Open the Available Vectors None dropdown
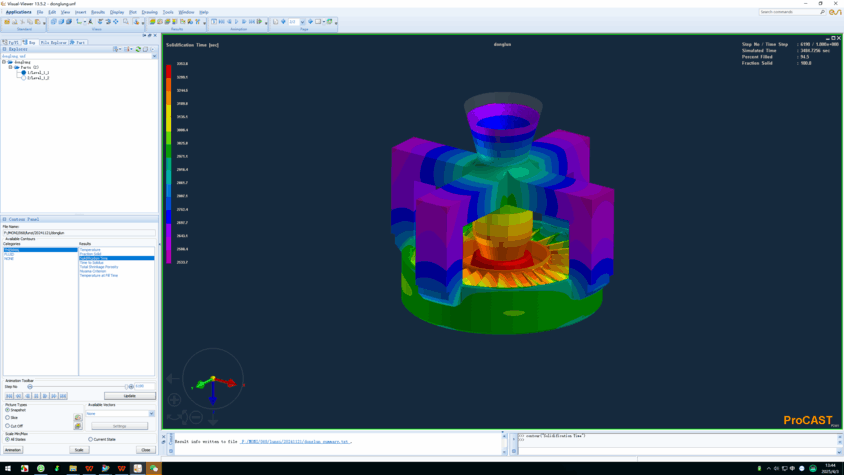Image resolution: width=844 pixels, height=475 pixels. click(x=151, y=414)
